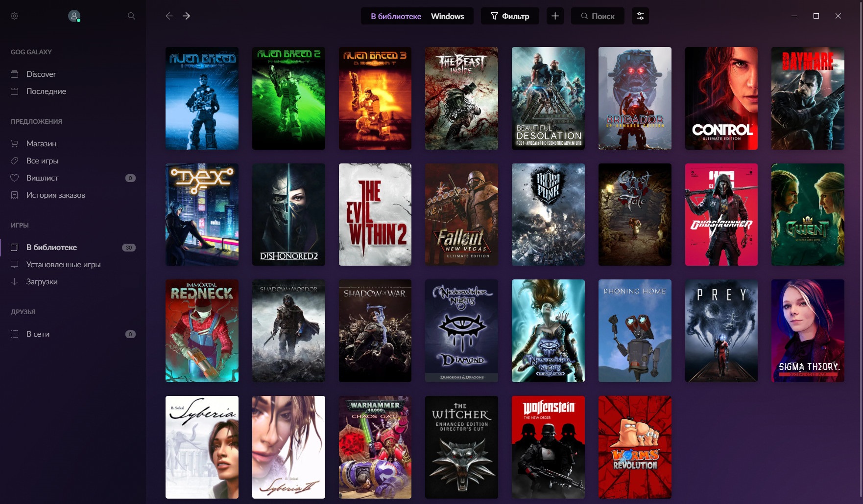Open the user profile avatar
This screenshot has width=863, height=504.
coord(74,16)
